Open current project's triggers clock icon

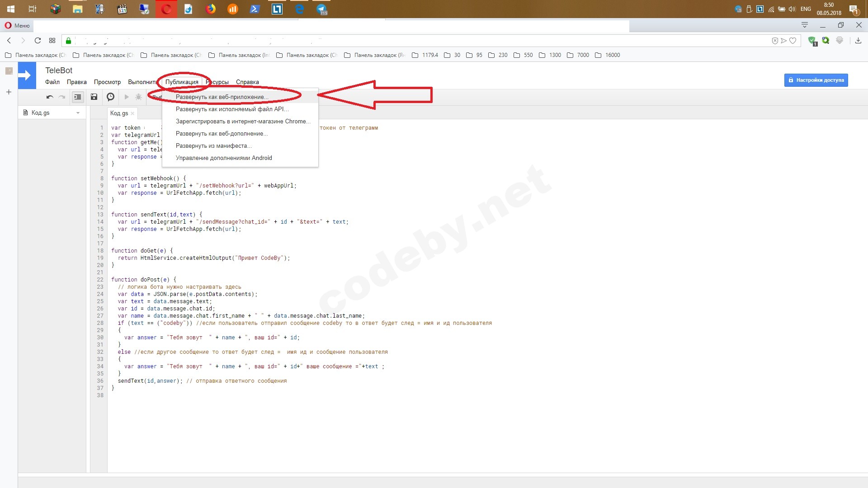click(110, 97)
